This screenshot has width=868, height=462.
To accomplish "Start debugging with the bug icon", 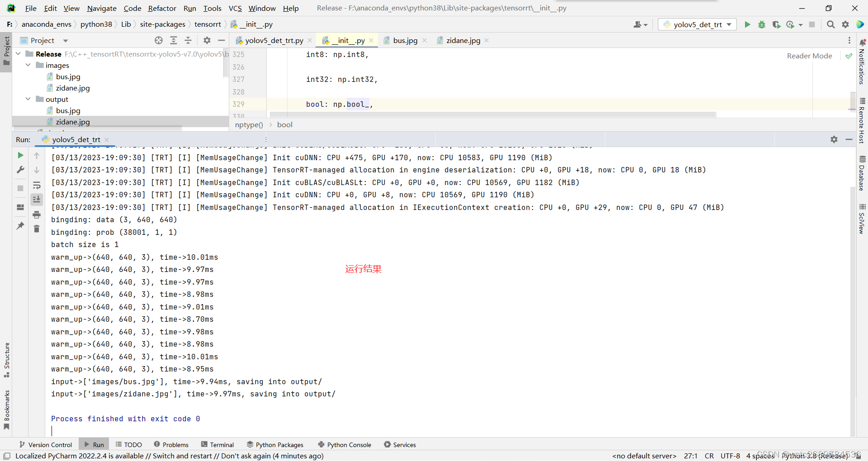I will click(762, 24).
